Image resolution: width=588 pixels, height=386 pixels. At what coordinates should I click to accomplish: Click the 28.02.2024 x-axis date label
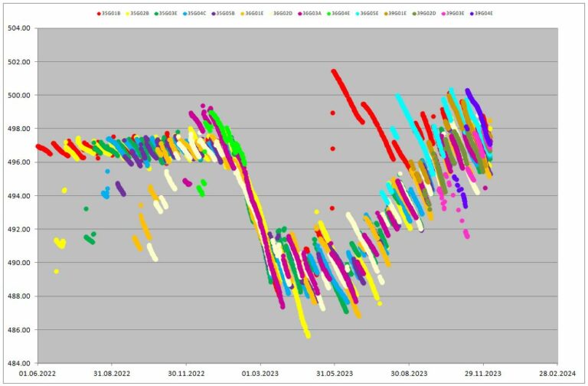pyautogui.click(x=557, y=375)
